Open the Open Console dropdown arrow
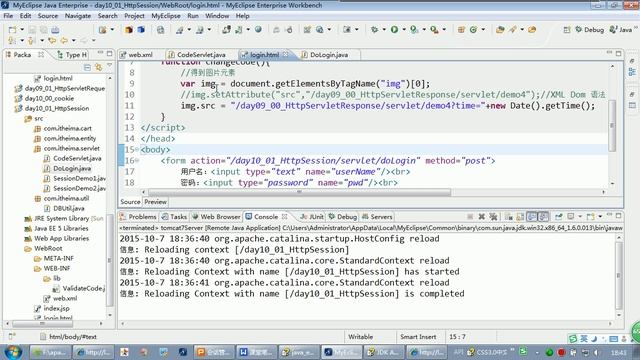This screenshot has width=640, height=360. point(600,217)
